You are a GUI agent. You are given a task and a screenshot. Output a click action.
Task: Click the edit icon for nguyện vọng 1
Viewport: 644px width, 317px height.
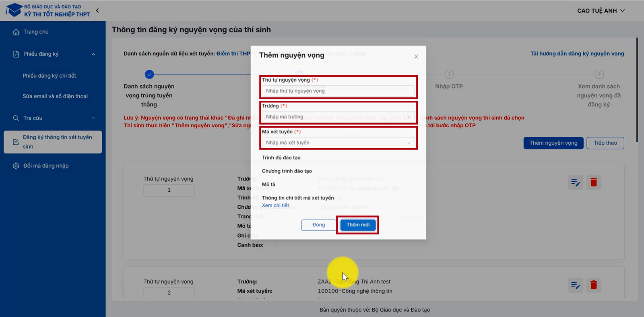coord(576,182)
